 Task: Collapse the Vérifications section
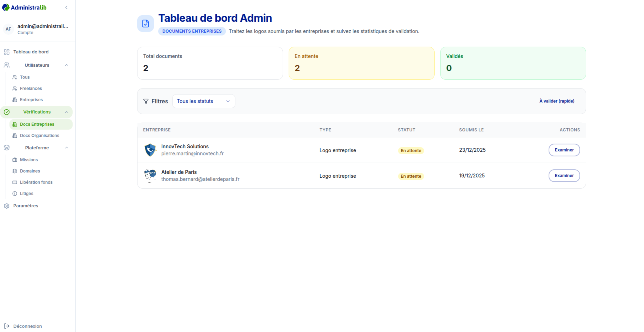pos(66,112)
